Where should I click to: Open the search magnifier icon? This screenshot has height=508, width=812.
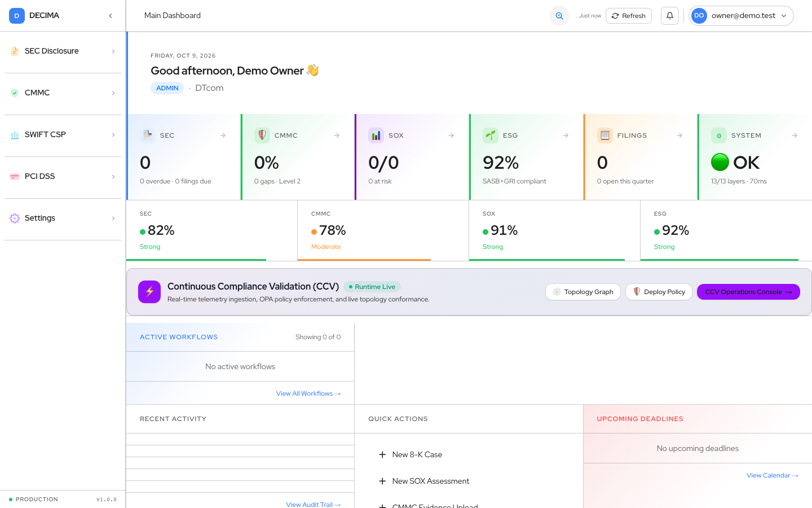(559, 16)
